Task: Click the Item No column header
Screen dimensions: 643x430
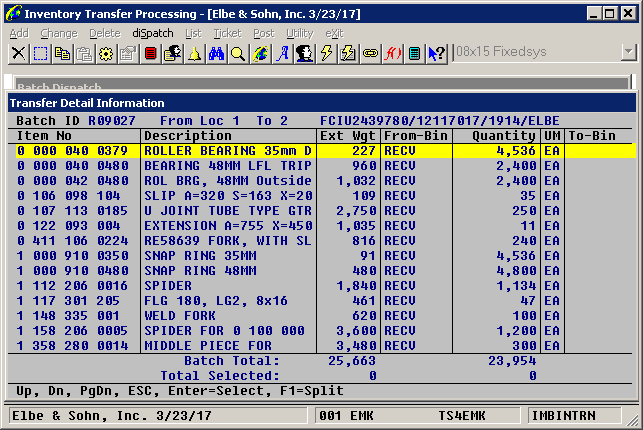Action: click(44, 136)
